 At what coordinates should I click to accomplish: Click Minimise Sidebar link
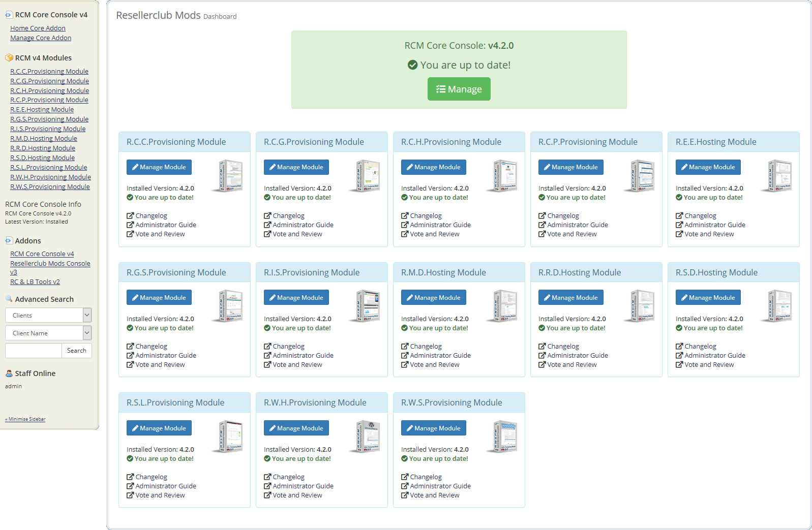25,419
